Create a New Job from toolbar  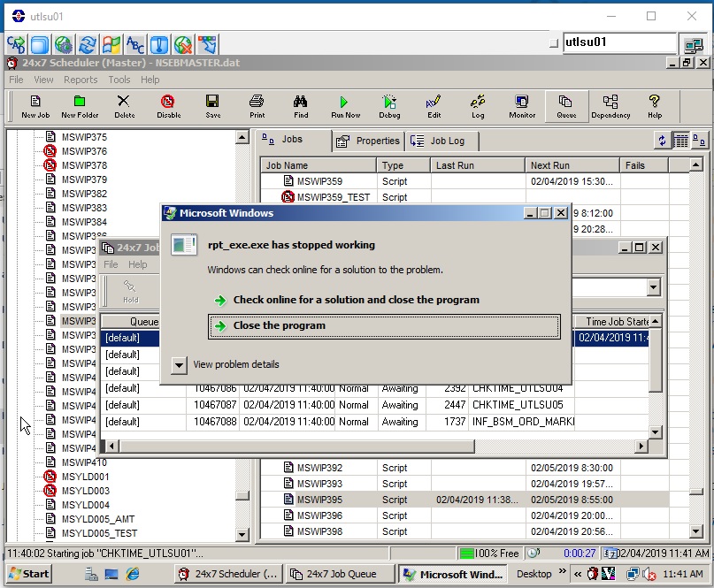35,107
